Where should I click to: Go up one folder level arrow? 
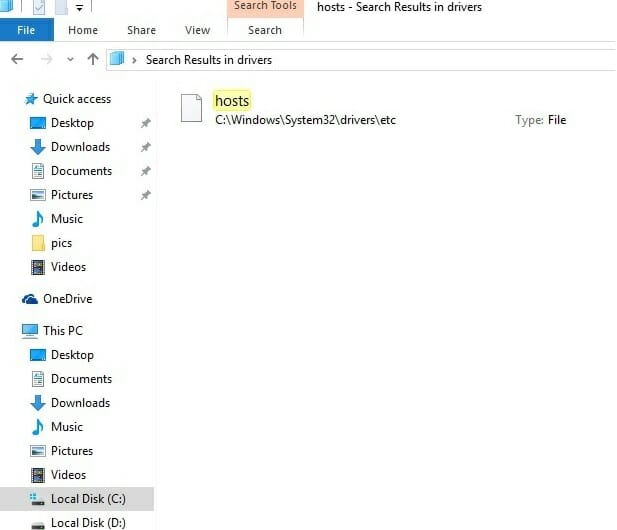pos(93,59)
